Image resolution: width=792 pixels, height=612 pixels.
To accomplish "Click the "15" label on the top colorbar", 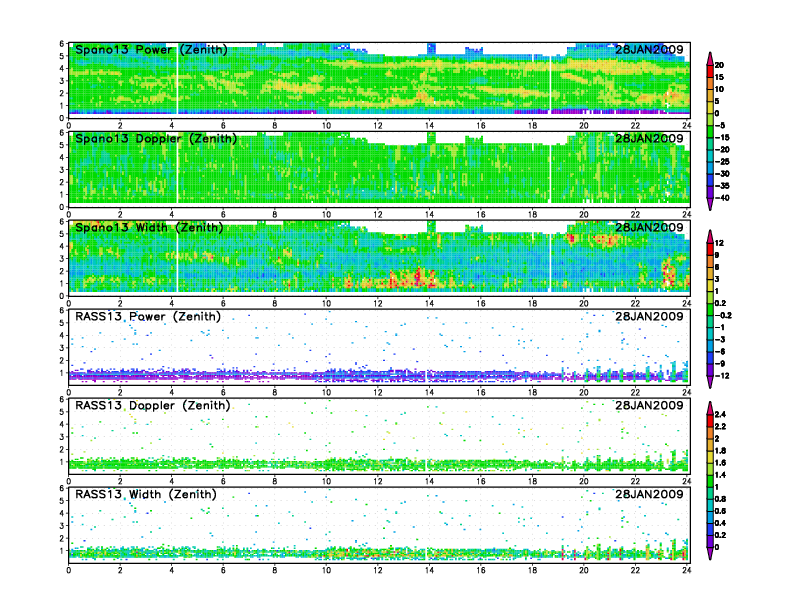I will tap(719, 77).
